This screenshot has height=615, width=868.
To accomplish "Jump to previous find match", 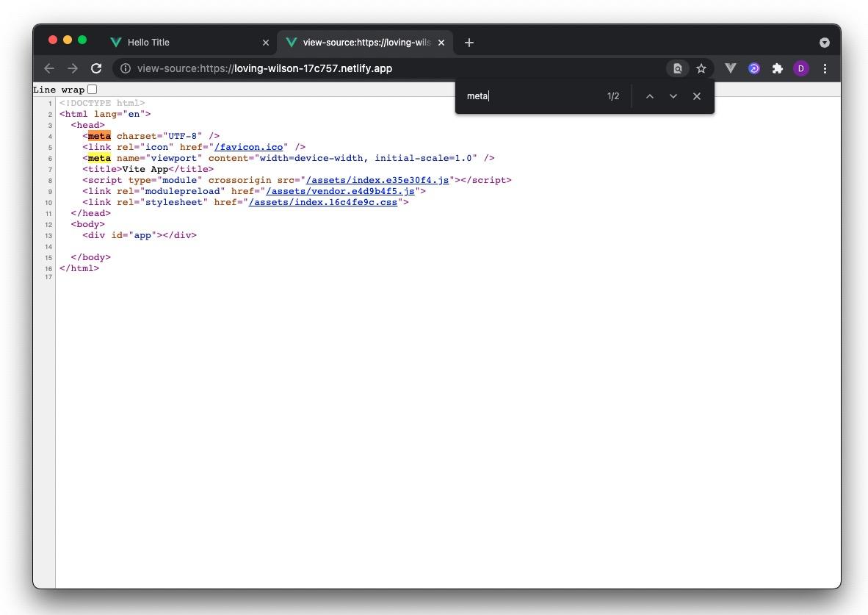I will point(649,96).
